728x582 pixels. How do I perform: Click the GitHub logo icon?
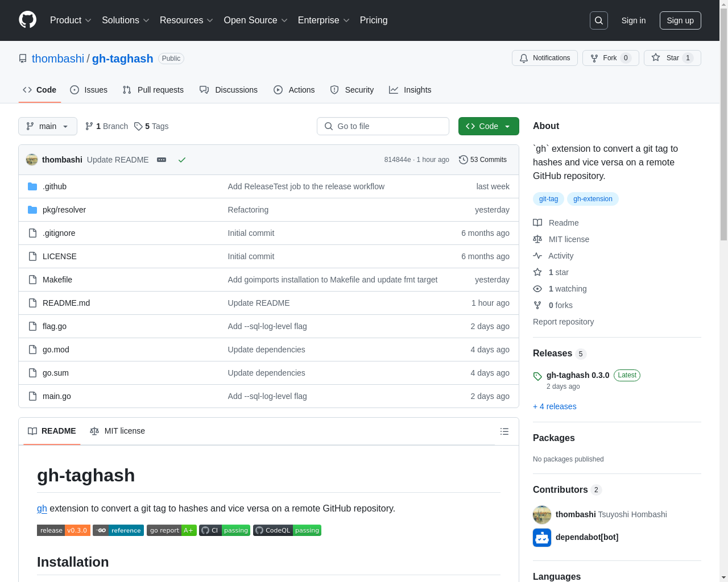pos(27,20)
